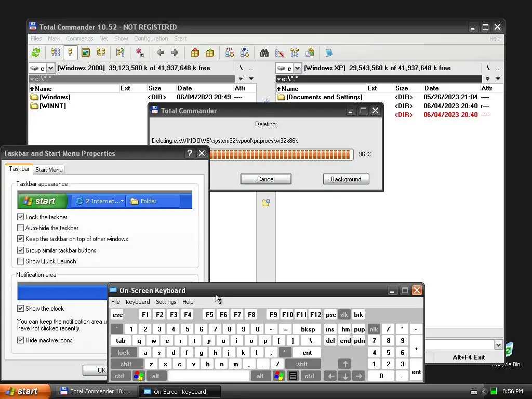Toggle the lock key on On-Screen Keyboard
This screenshot has width=532, height=399.
(124, 353)
